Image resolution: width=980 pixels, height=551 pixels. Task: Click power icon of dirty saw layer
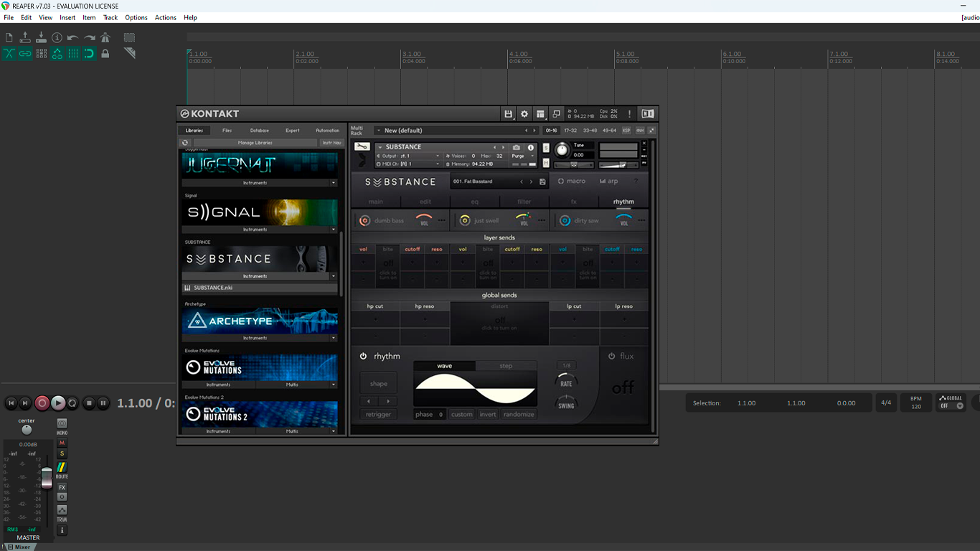point(565,221)
